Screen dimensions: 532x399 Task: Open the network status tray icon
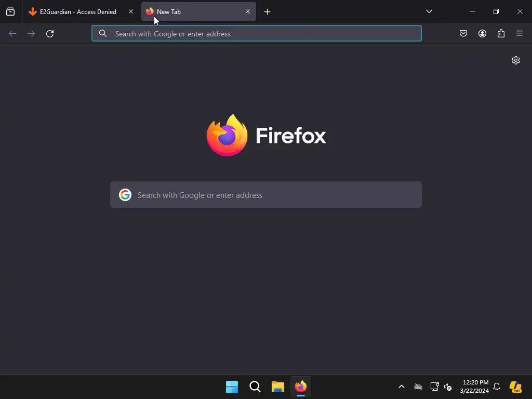(x=435, y=387)
